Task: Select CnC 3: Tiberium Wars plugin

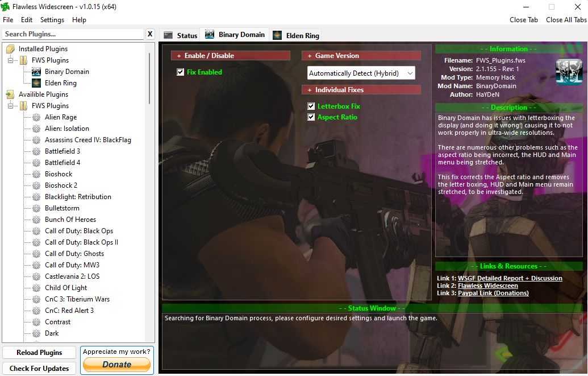Action: click(77, 299)
